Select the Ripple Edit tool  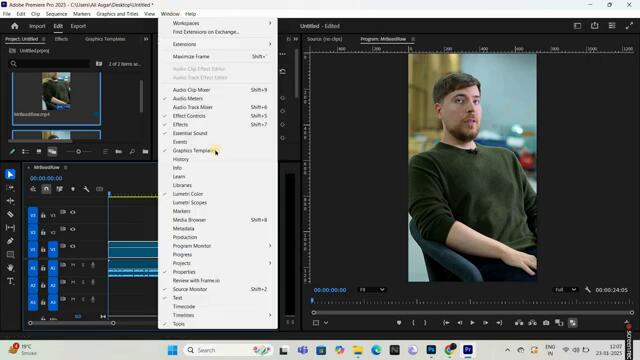click(x=10, y=201)
